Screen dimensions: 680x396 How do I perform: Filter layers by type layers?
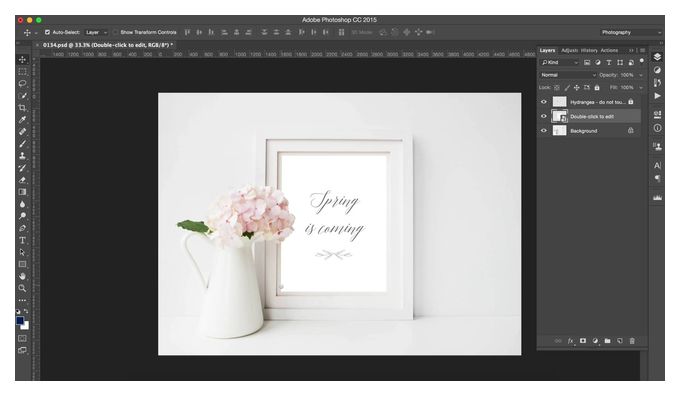[x=609, y=62]
